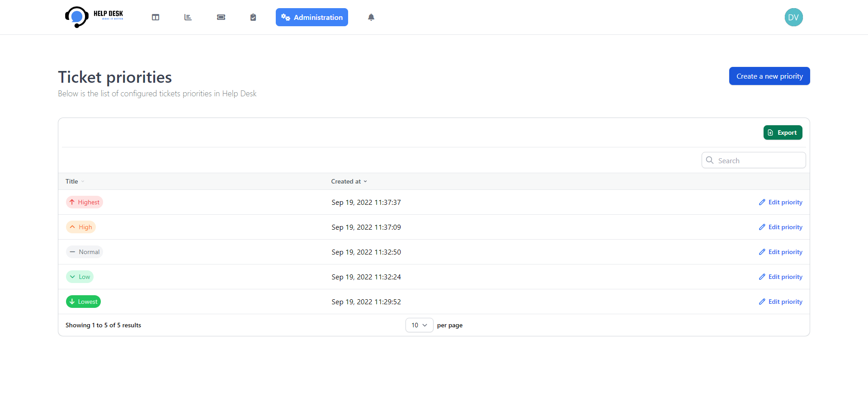Open the 10 per page dropdown
868x420 pixels.
tap(420, 325)
